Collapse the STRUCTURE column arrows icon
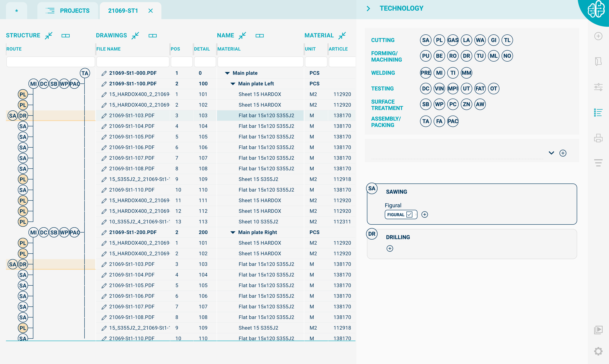 click(49, 35)
